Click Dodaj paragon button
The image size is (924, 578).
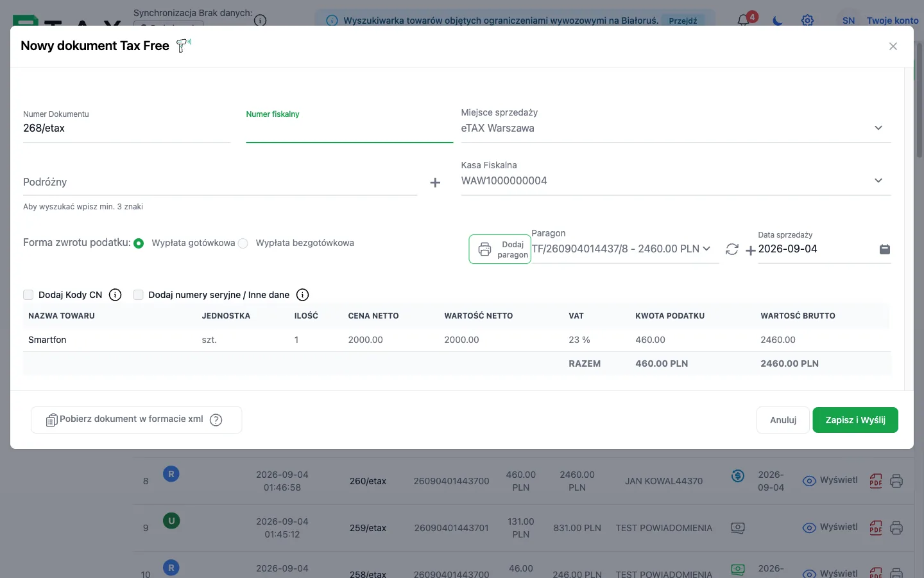[500, 249]
